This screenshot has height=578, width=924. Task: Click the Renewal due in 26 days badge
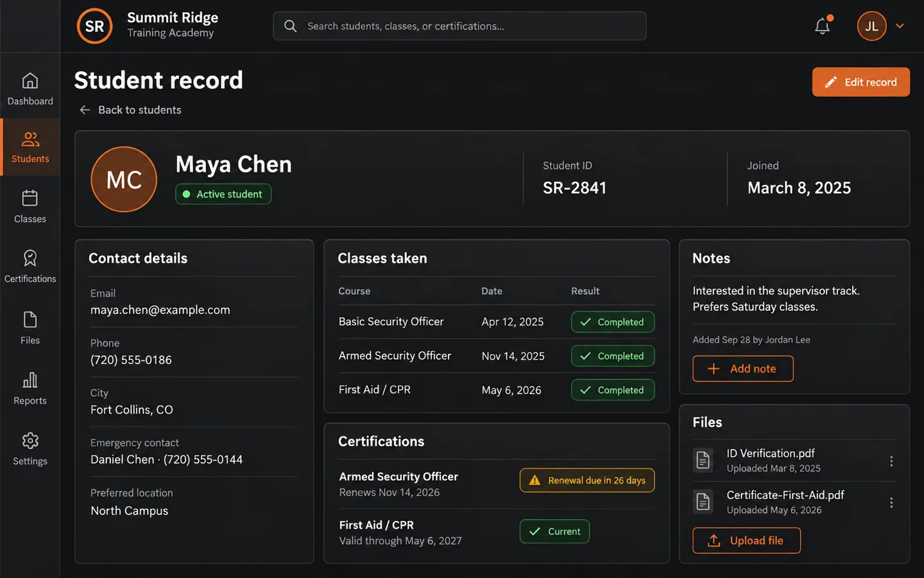pyautogui.click(x=587, y=480)
